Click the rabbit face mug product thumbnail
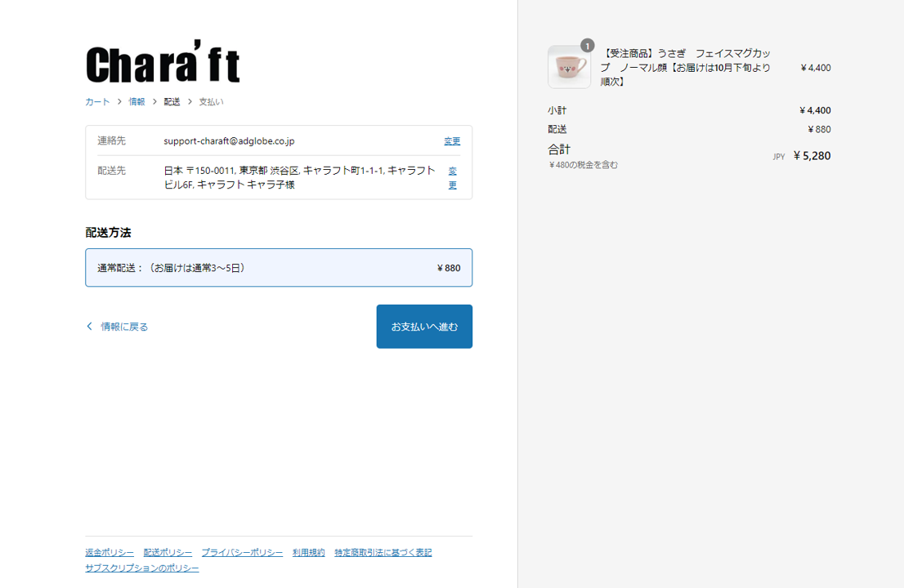Viewport: 904px width, 588px height. 569,67
